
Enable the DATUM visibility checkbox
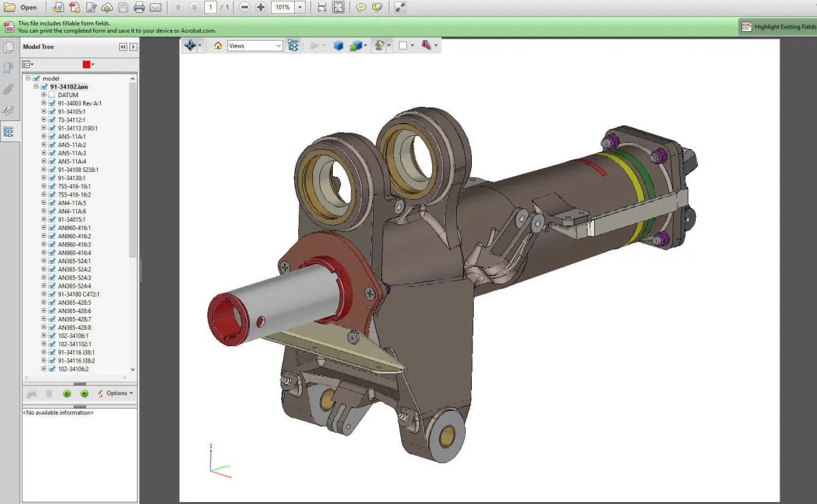[52, 95]
